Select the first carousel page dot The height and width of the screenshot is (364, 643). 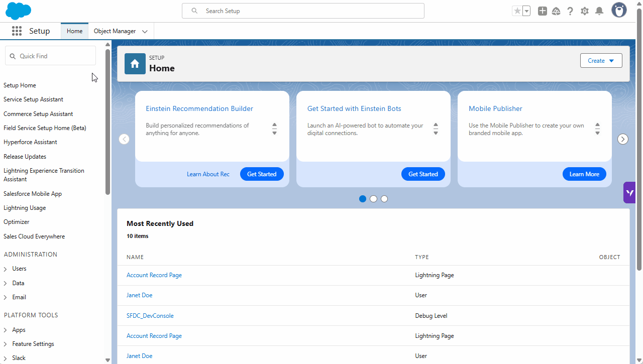(363, 199)
